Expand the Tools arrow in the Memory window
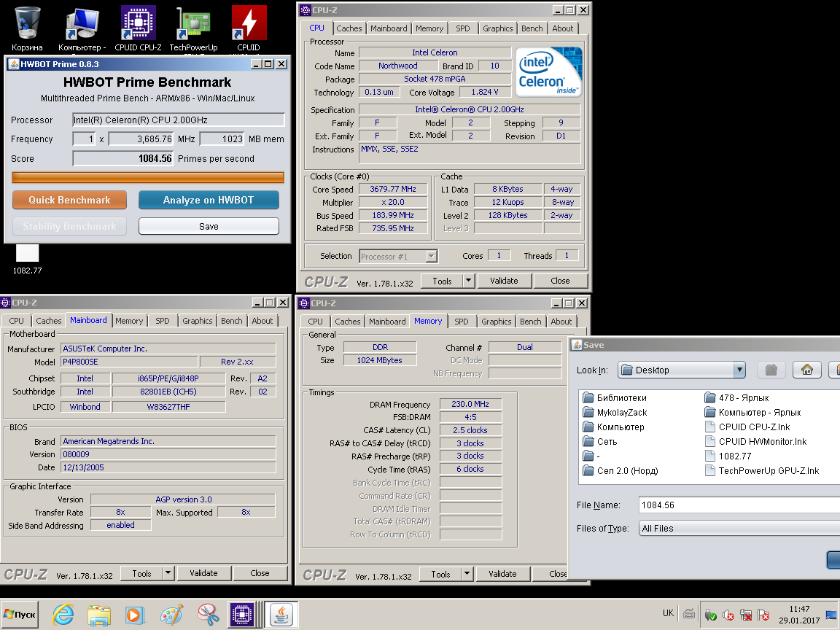Image resolution: width=840 pixels, height=630 pixels. pos(467,574)
